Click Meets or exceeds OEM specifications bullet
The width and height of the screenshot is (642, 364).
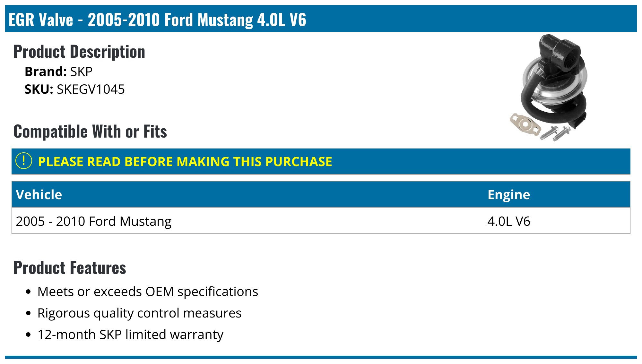coord(148,292)
